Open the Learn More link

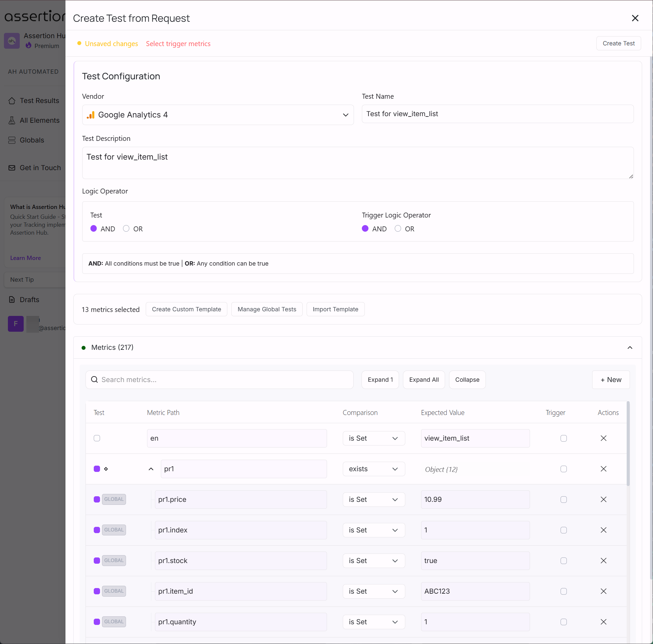[25, 258]
